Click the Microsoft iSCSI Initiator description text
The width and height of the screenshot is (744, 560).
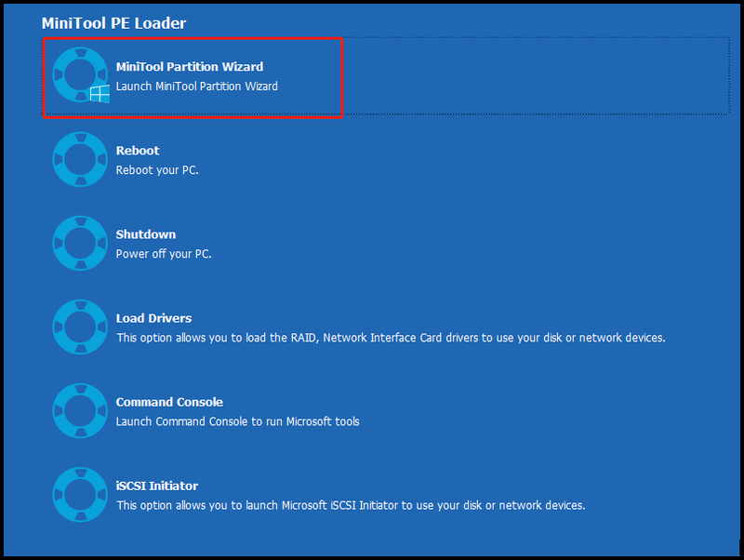tap(352, 505)
